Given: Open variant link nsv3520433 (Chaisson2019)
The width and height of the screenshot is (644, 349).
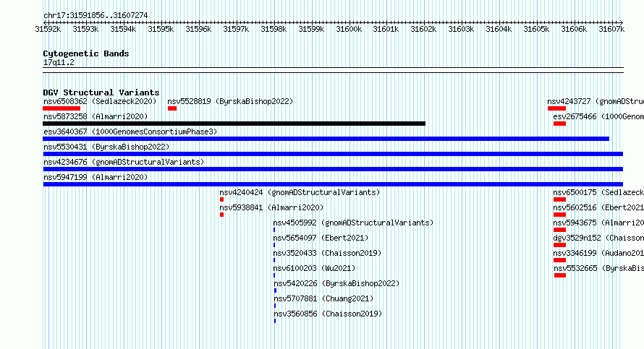Looking at the screenshot, I should [x=327, y=253].
